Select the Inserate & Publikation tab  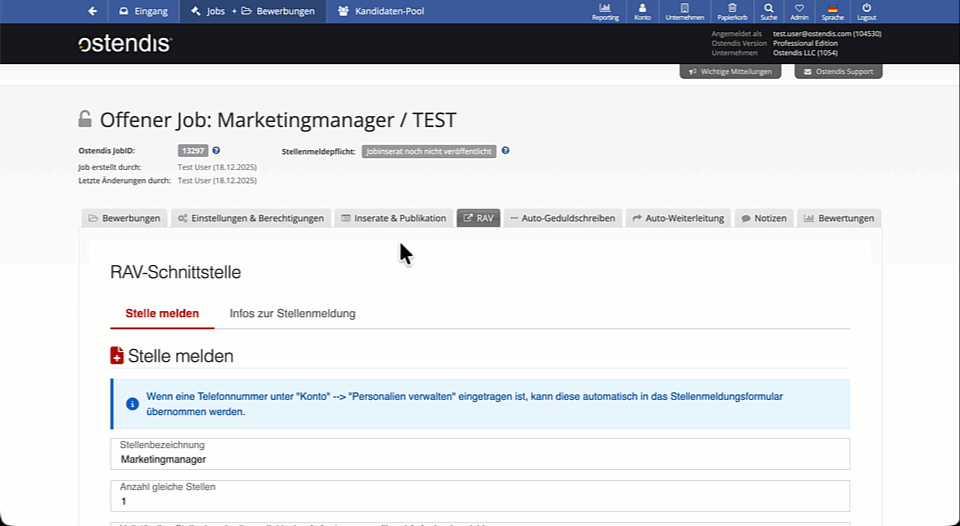coord(393,218)
